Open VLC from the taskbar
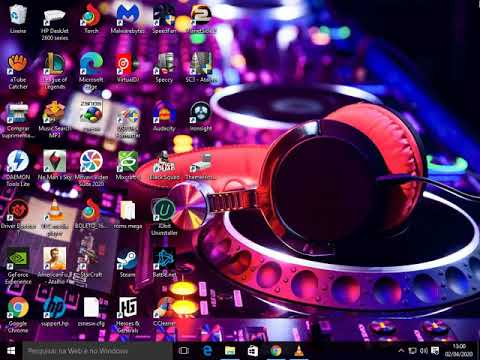Viewport: 480px width, 360px height. pyautogui.click(x=299, y=351)
